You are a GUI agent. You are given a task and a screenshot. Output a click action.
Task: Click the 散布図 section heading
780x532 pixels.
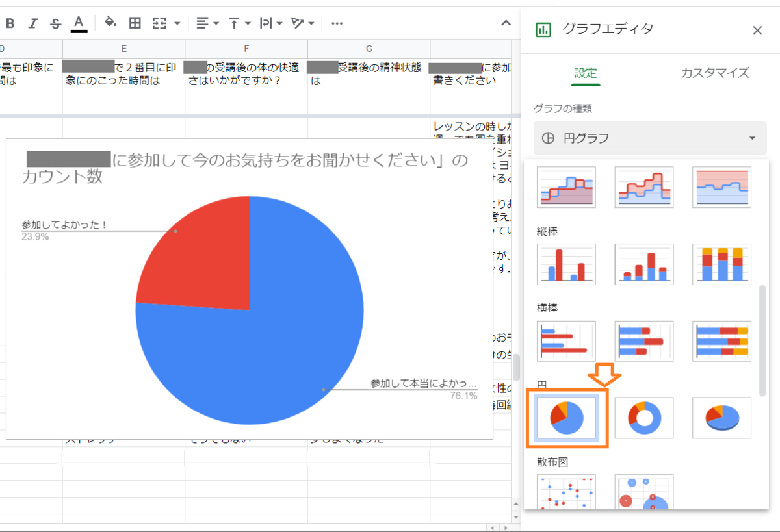[552, 461]
